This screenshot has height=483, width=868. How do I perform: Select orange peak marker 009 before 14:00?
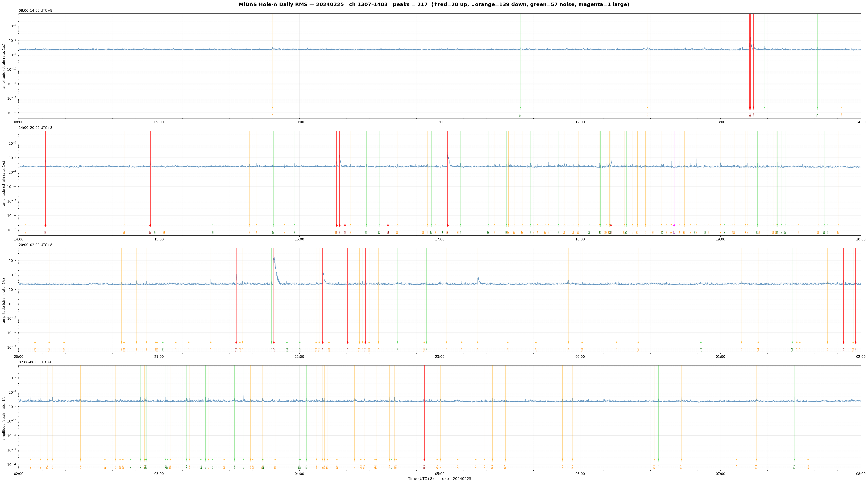tap(842, 108)
